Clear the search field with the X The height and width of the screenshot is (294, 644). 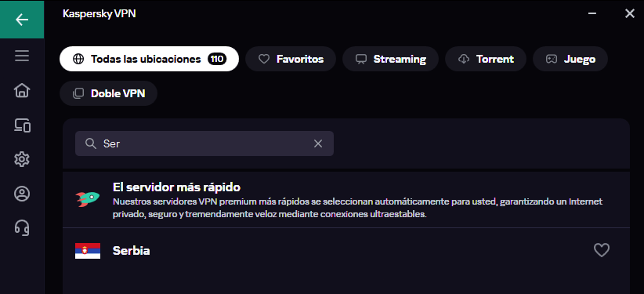click(x=318, y=143)
